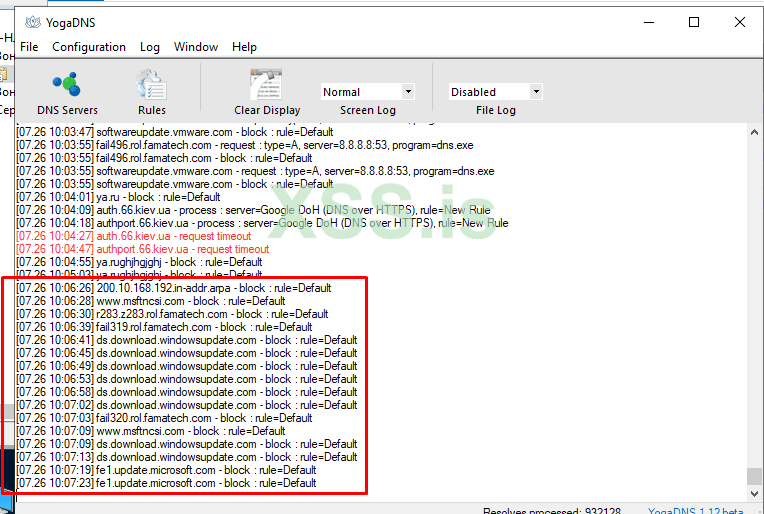Select the 10:04:01 ya.ru block log line
The width and height of the screenshot is (764, 514).
(x=118, y=197)
